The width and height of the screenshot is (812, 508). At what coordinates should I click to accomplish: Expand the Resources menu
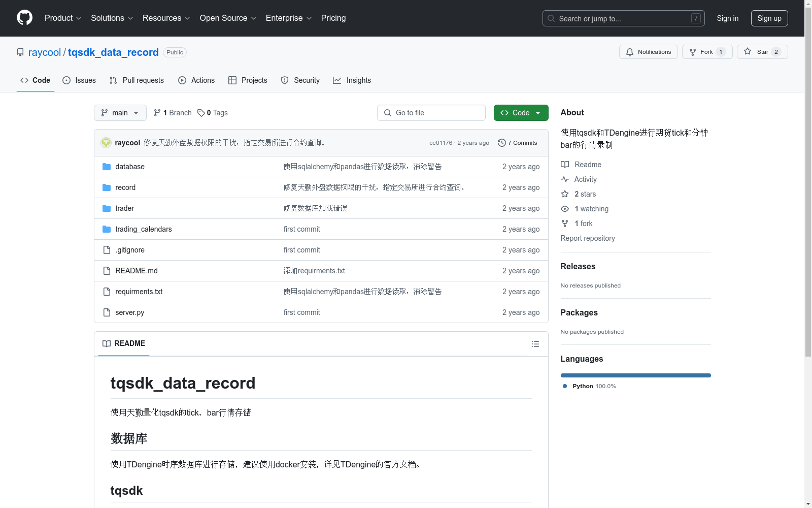point(166,18)
